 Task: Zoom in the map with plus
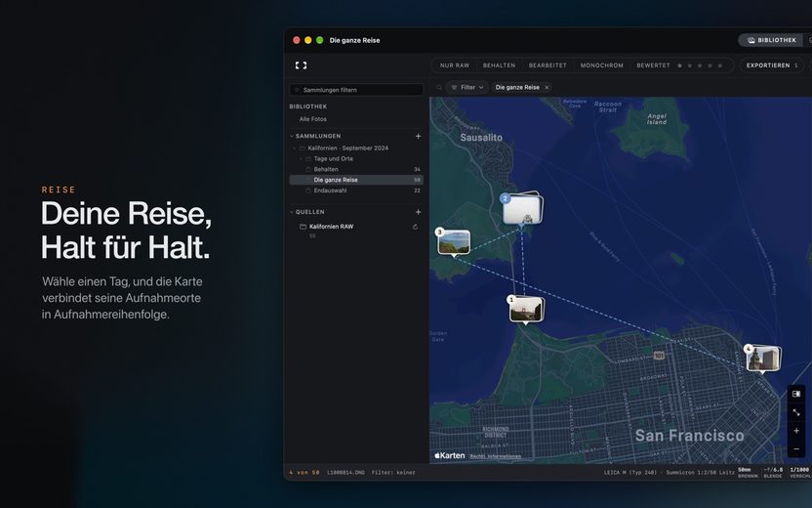pyautogui.click(x=796, y=431)
